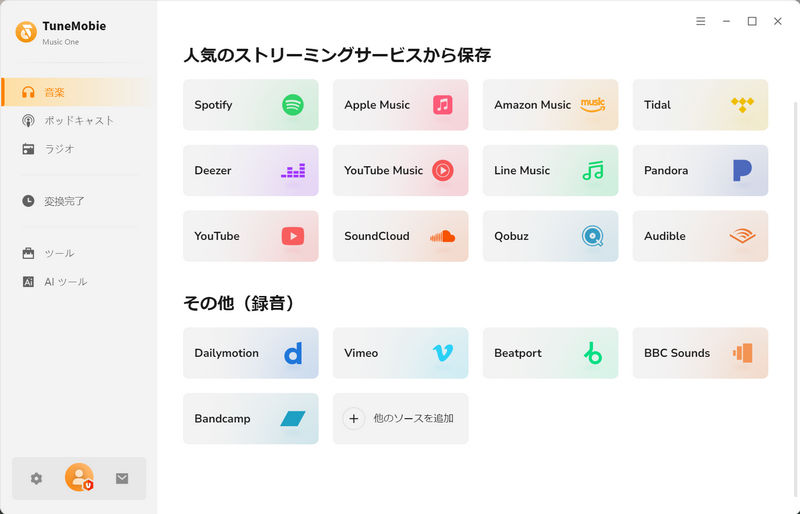Click the SoundCloud cloud icon
The height and width of the screenshot is (514, 800).
tap(442, 236)
